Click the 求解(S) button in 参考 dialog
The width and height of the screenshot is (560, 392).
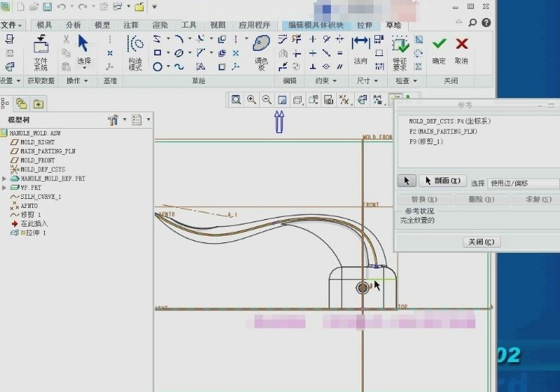(x=538, y=199)
